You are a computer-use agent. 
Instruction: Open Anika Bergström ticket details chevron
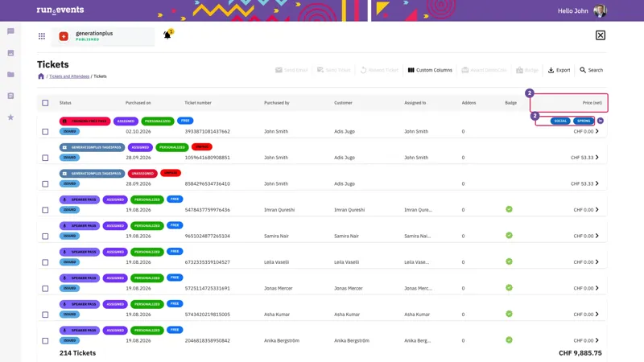click(x=597, y=340)
